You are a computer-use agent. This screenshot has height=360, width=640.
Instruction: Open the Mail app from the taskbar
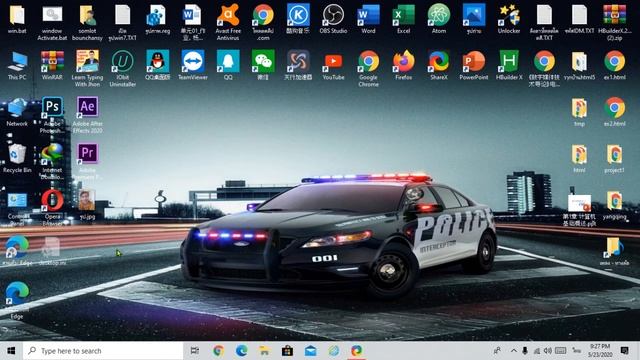[x=310, y=351]
